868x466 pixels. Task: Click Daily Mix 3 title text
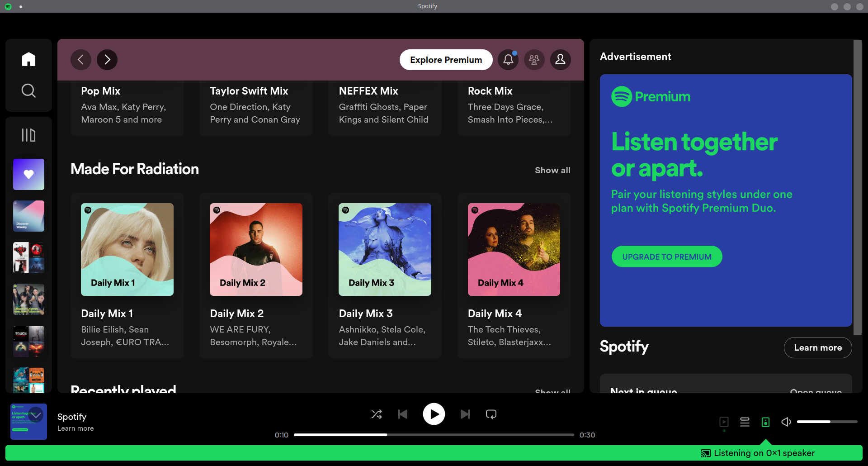tap(366, 314)
